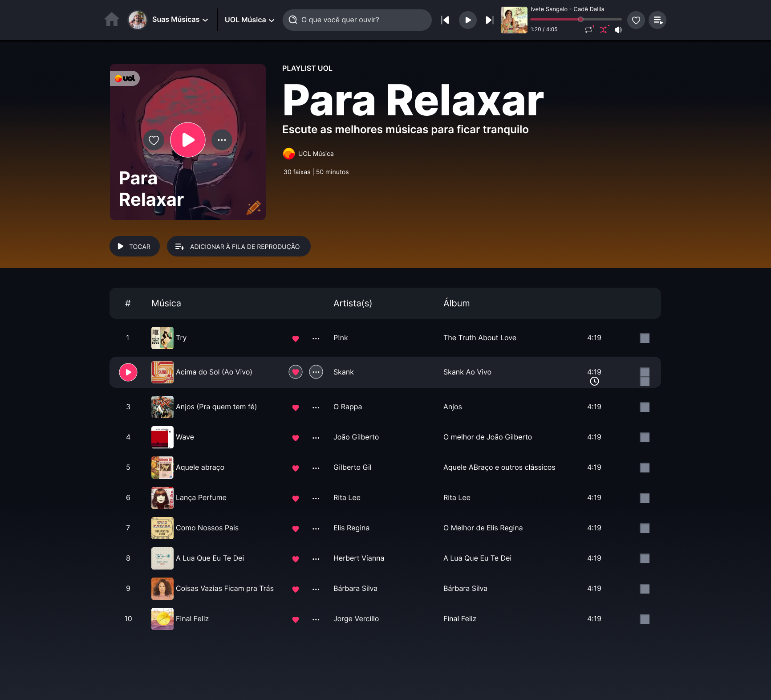The width and height of the screenshot is (771, 700).
Task: Click the pencil edit icon on cover
Action: pyautogui.click(x=253, y=208)
